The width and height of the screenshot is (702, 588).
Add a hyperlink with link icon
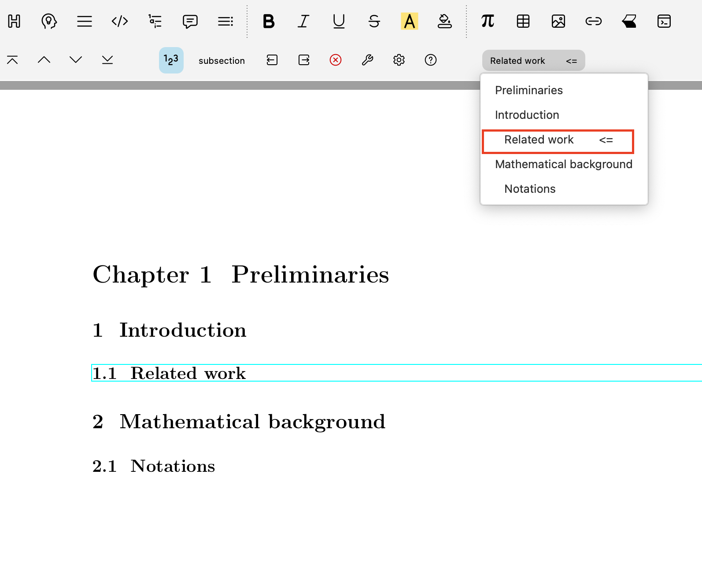click(x=593, y=21)
